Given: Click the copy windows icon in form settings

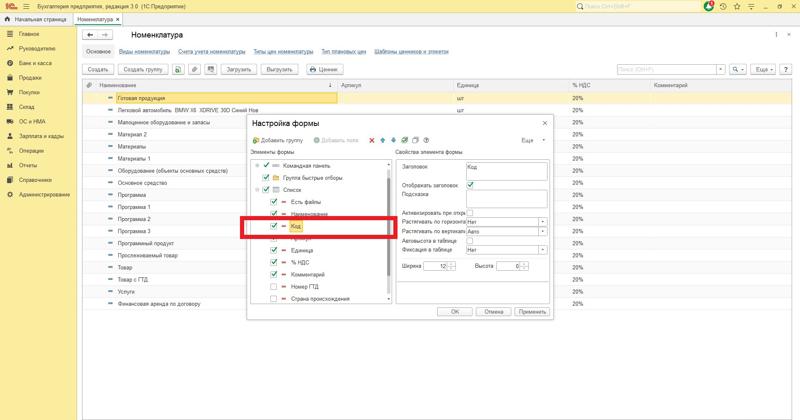Looking at the screenshot, I should 415,140.
